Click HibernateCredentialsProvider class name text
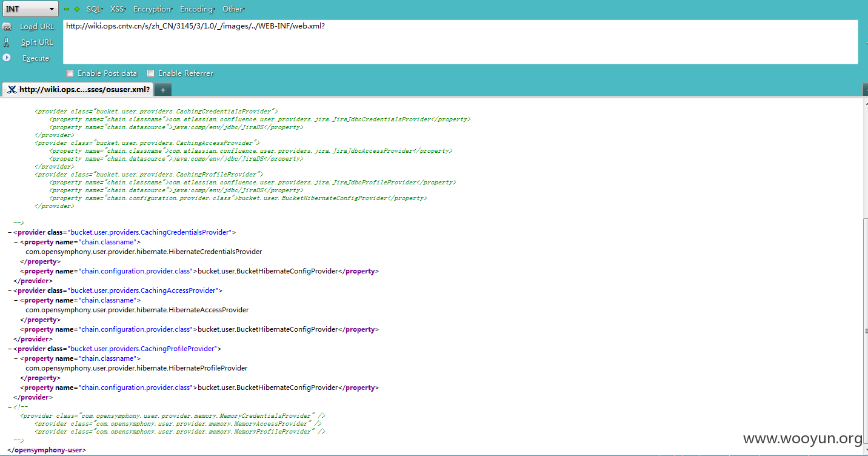Image resolution: width=868 pixels, height=456 pixels. click(x=144, y=252)
